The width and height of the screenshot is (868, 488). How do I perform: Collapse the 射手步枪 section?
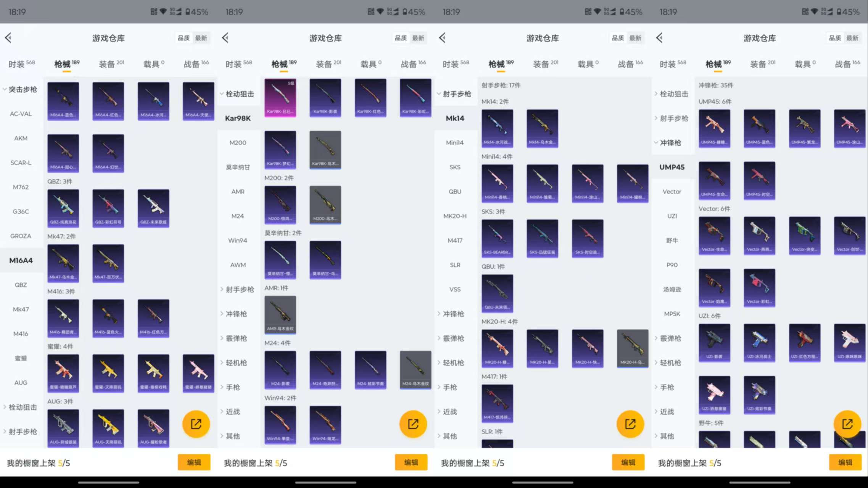pos(455,93)
